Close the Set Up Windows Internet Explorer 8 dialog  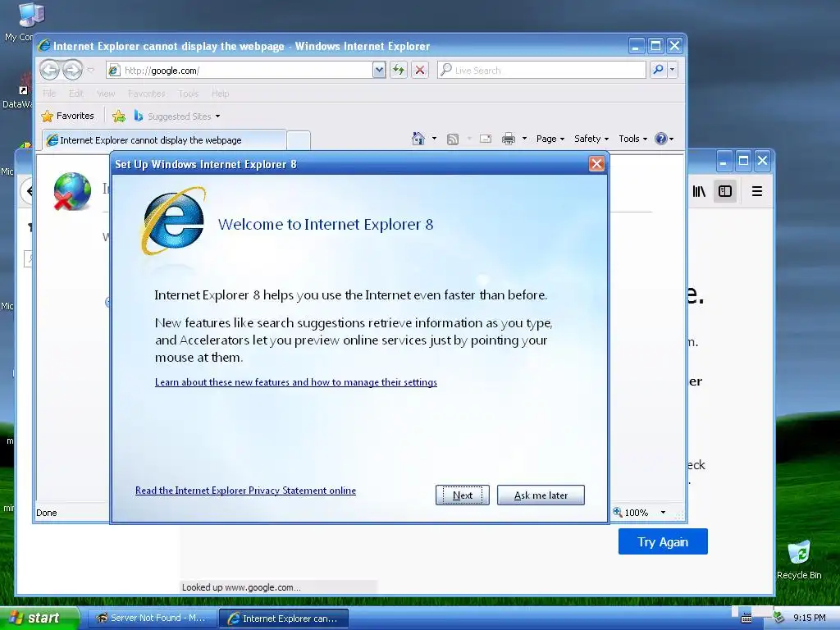[596, 164]
